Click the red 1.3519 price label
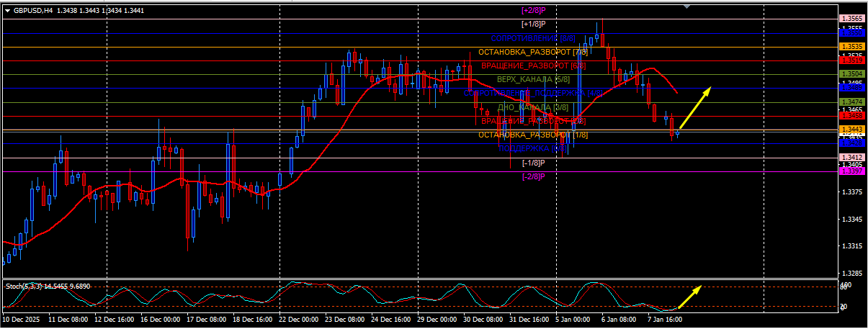This screenshot has height=329, width=868. 852,60
